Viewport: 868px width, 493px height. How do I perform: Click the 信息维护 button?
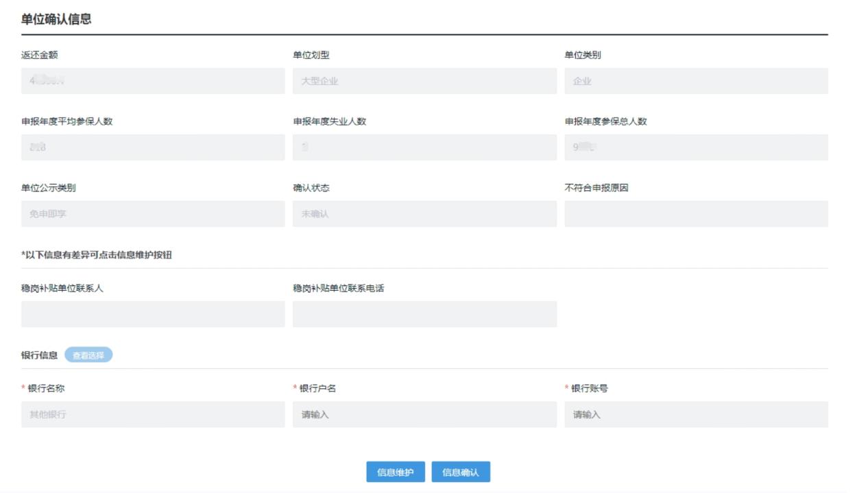(396, 472)
